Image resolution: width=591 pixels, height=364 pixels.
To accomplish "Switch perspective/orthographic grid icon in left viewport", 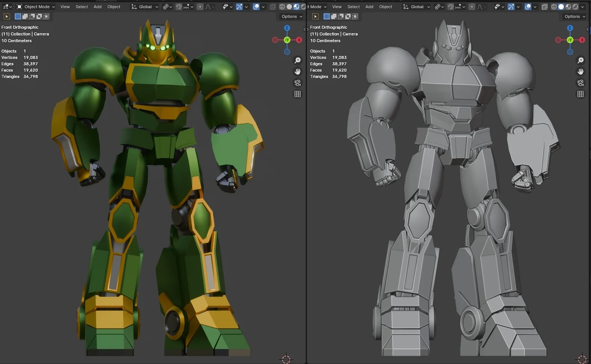I will 298,94.
